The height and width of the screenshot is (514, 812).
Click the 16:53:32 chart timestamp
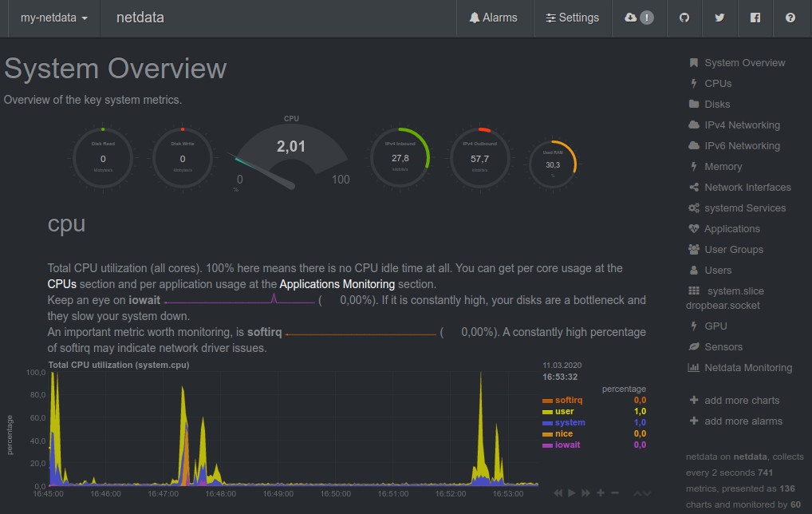pyautogui.click(x=560, y=377)
